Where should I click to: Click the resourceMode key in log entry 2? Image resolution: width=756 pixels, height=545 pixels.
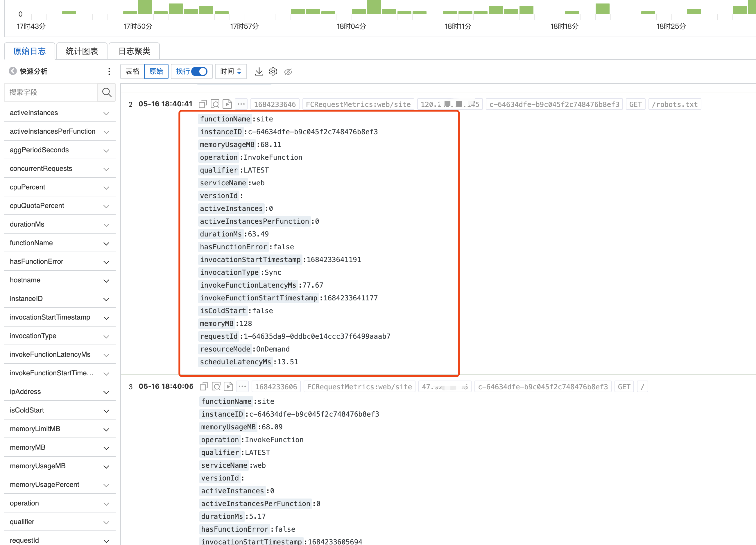(x=225, y=349)
